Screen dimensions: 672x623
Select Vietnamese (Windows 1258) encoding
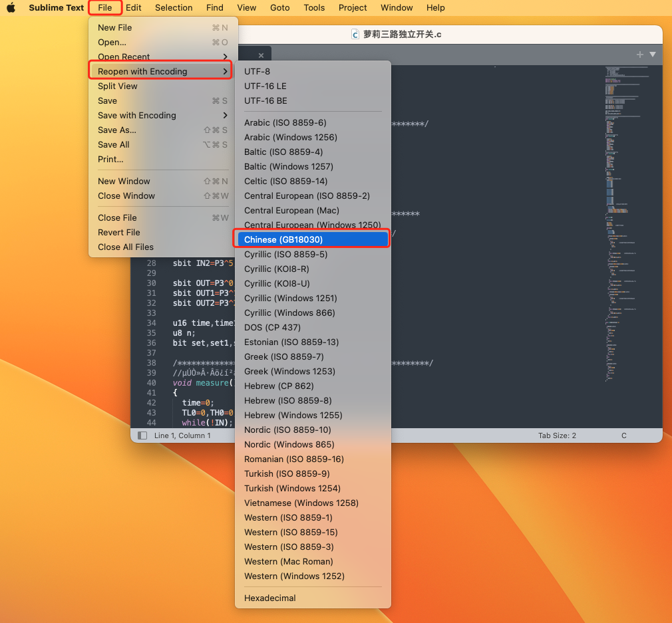point(313,503)
